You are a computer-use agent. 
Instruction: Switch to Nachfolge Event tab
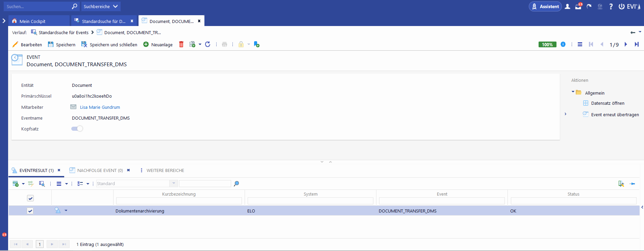click(x=100, y=170)
